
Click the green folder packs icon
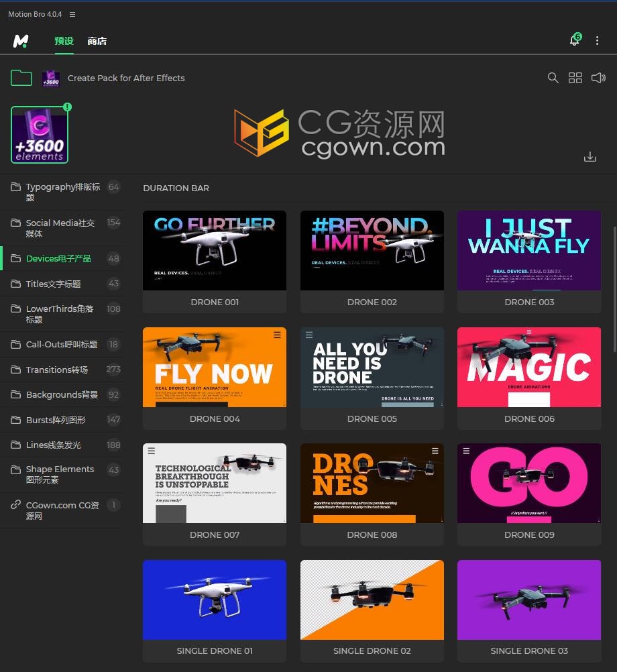pyautogui.click(x=21, y=78)
